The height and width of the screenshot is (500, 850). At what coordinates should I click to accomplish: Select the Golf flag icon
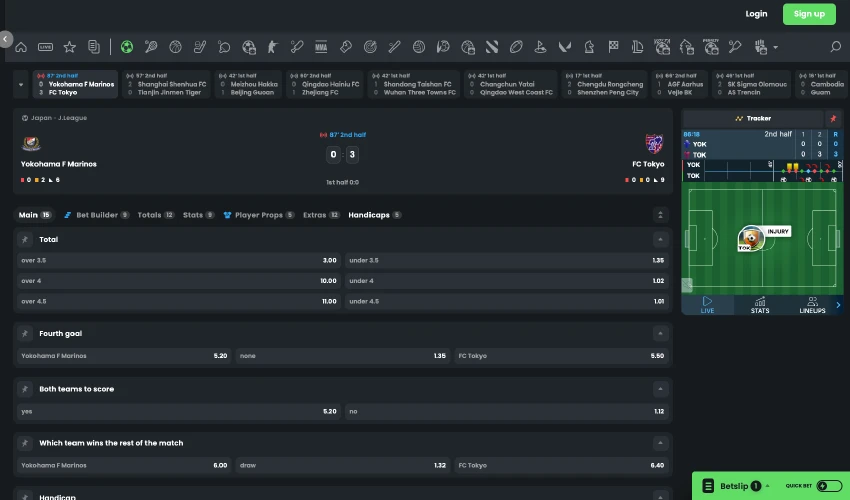(540, 47)
